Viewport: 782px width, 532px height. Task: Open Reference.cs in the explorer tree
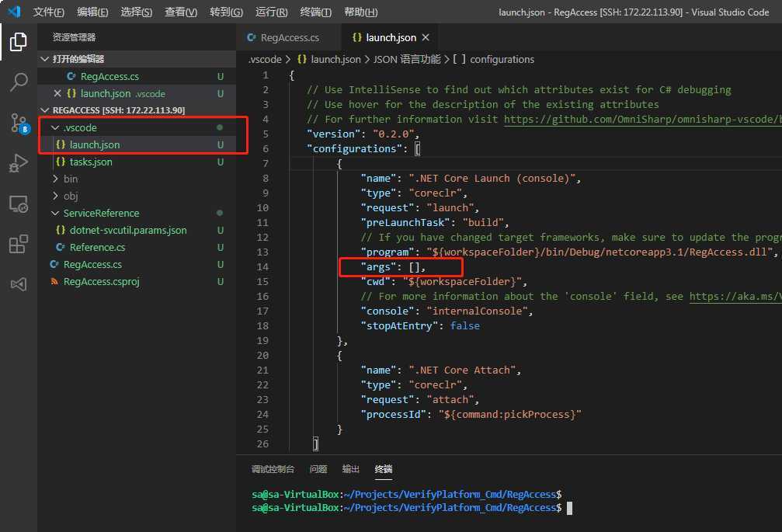click(x=137, y=247)
